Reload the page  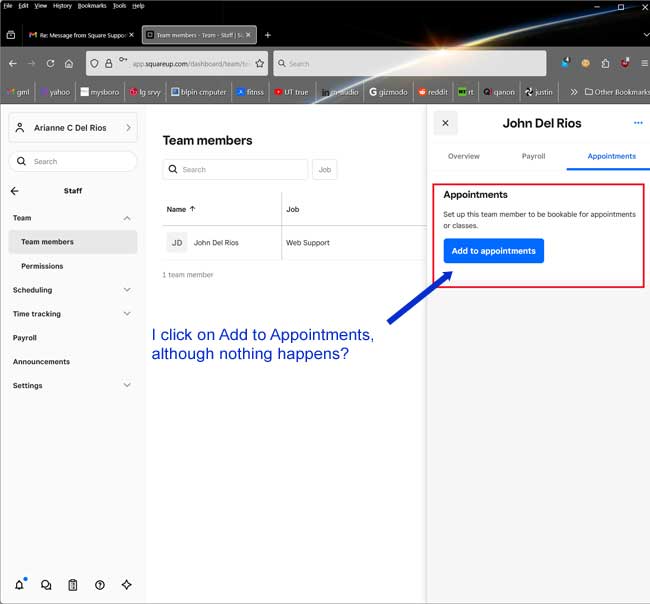coord(50,63)
